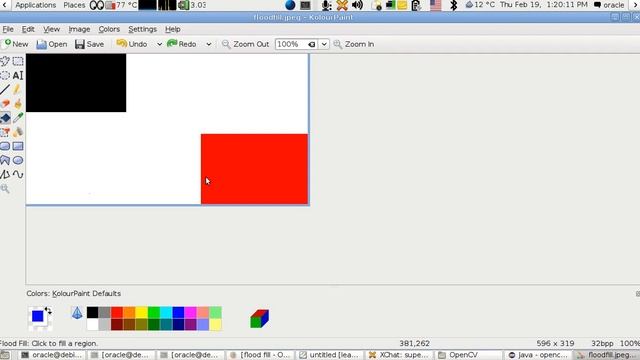Click the black rectangle on the canvas
Screen dimensions: 640x360
coord(76,83)
